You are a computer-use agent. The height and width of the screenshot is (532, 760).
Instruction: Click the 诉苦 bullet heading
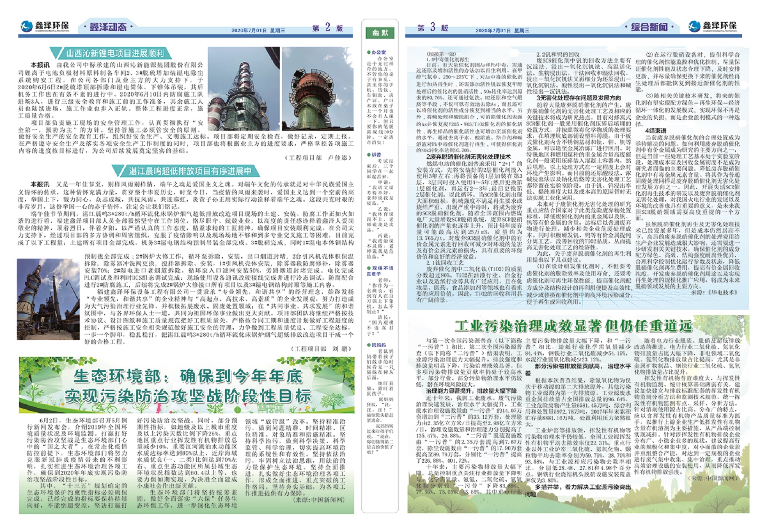coord(376,155)
